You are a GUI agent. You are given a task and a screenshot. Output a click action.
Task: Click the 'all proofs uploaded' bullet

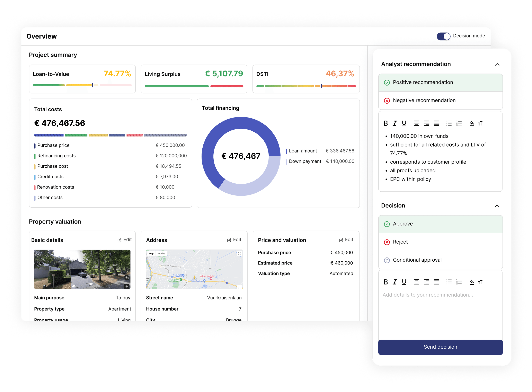pyautogui.click(x=413, y=170)
